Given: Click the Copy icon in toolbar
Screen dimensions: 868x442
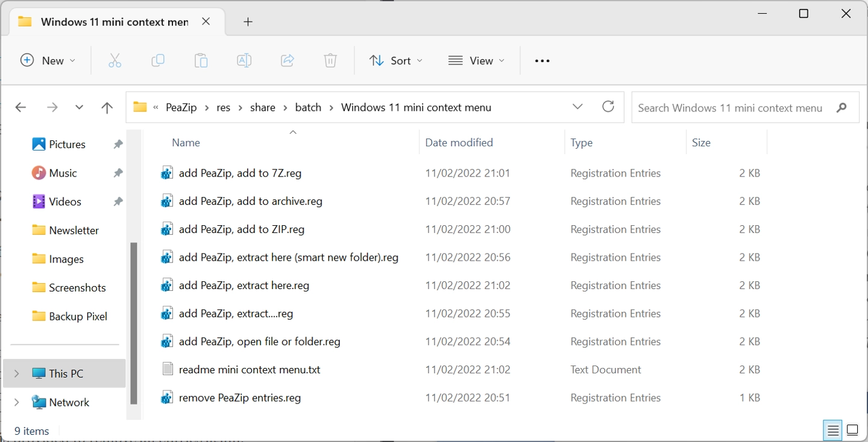Looking at the screenshot, I should point(158,60).
